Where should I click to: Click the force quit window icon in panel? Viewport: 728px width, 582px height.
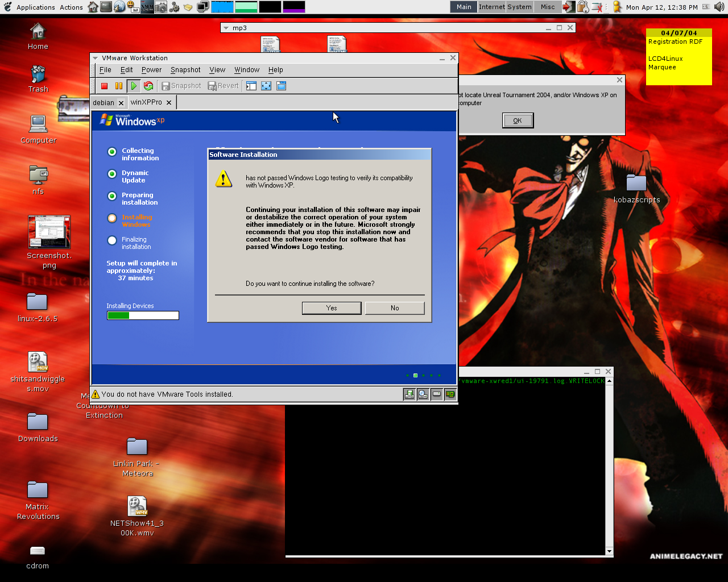(x=597, y=7)
